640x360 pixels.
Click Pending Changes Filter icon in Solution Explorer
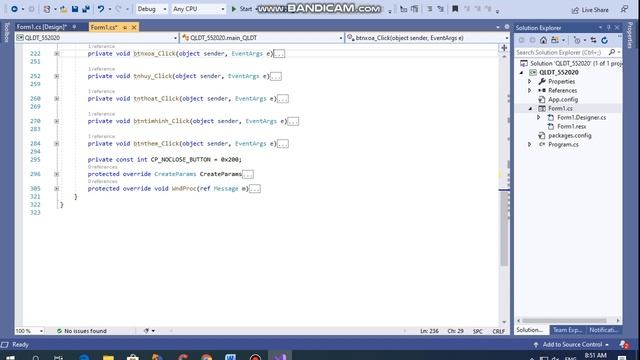(x=577, y=40)
